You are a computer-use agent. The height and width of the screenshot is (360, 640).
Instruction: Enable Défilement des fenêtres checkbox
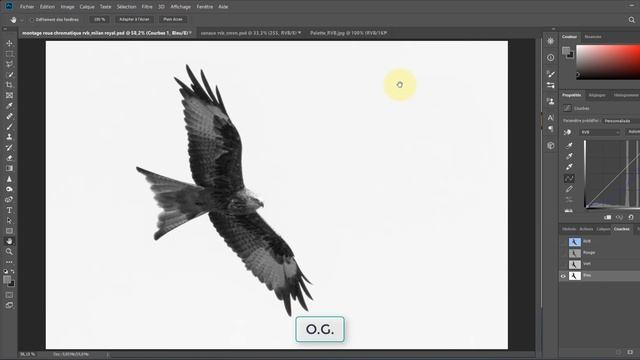pyautogui.click(x=32, y=20)
